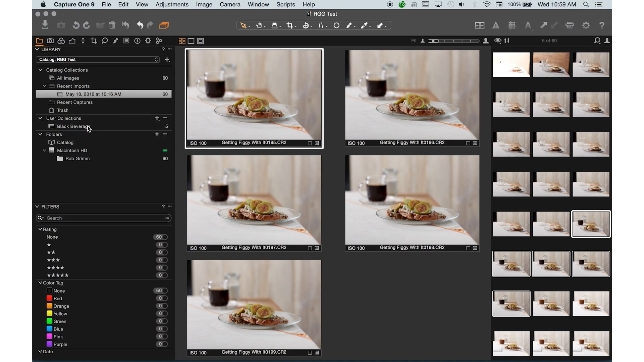644x362 pixels.
Task: Open the Trash in Catalog Collections
Action: pos(62,110)
